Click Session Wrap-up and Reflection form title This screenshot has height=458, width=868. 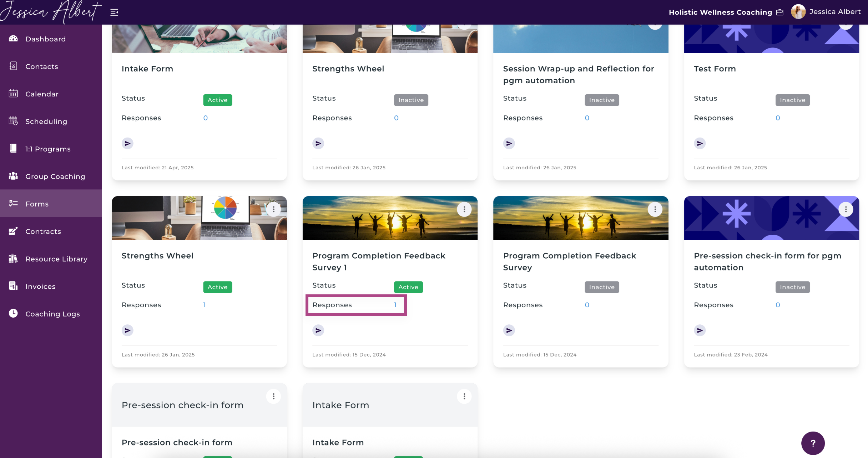click(578, 75)
